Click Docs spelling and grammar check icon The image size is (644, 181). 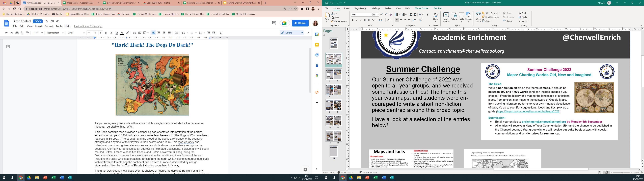(x=22, y=33)
